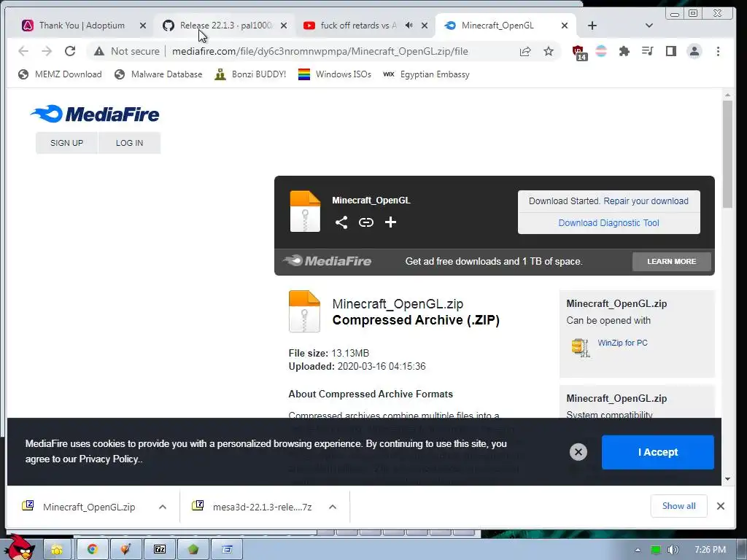Screen dimensions: 747x560
Task: Open the Bonzi BUDDY! bookmark
Action: point(250,74)
